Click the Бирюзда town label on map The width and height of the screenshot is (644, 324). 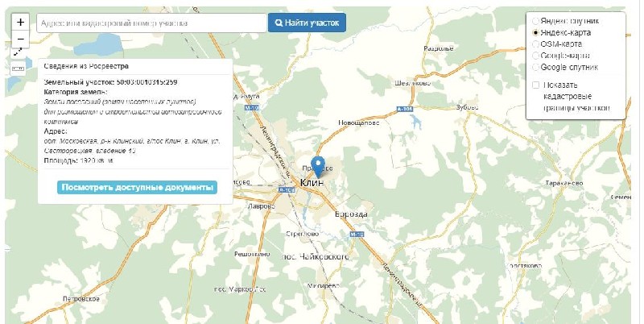click(x=351, y=214)
